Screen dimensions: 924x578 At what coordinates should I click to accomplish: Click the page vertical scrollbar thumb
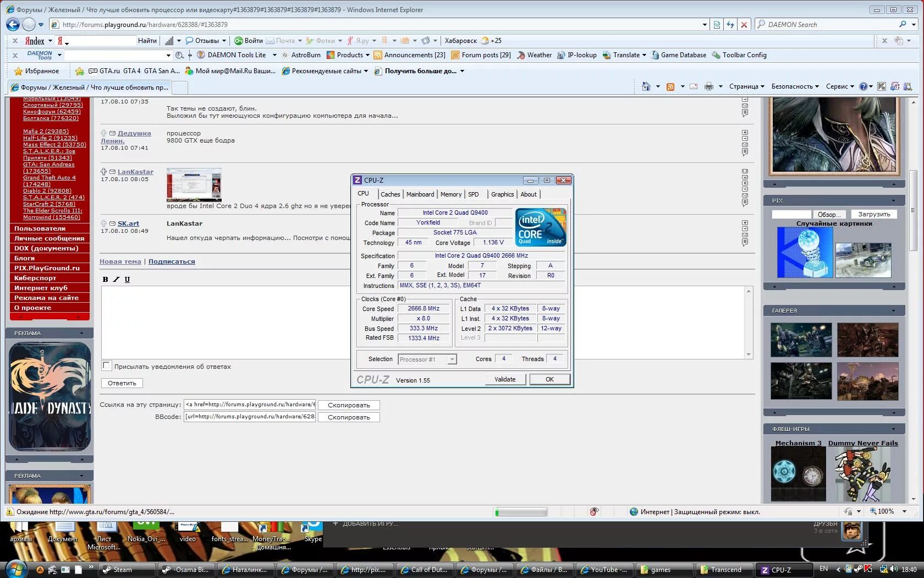913,210
